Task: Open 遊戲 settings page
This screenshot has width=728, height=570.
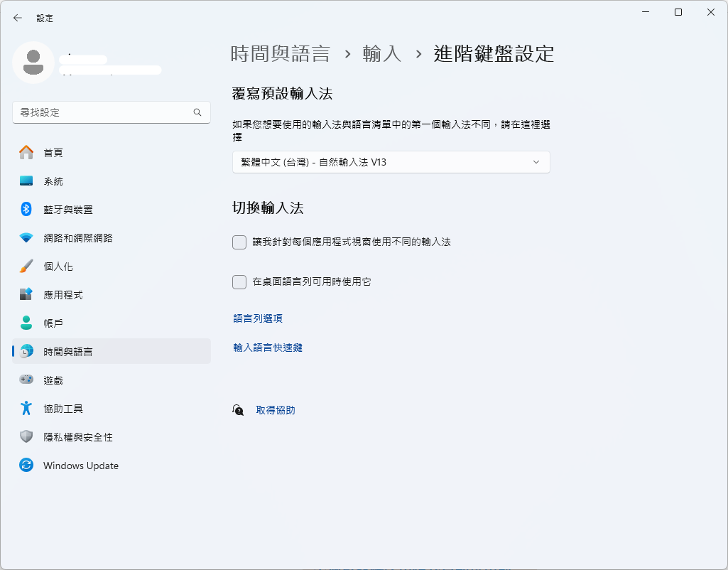Action: coord(112,380)
